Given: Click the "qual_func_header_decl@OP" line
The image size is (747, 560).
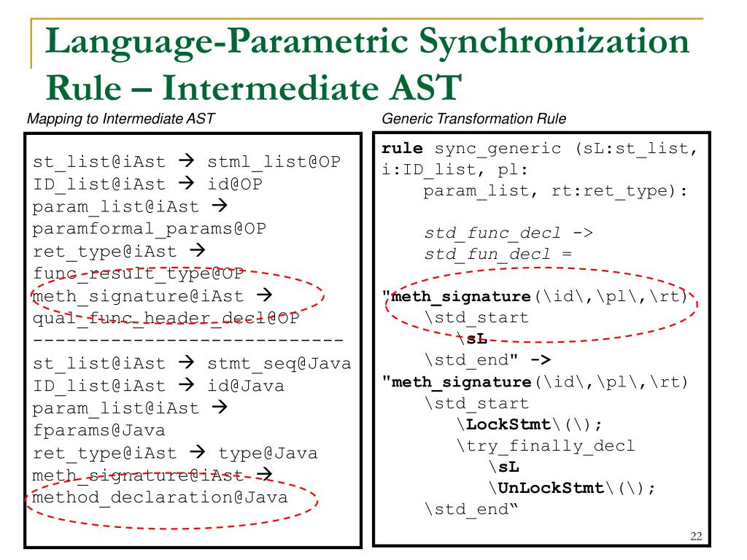Looking at the screenshot, I should pyautogui.click(x=166, y=319).
